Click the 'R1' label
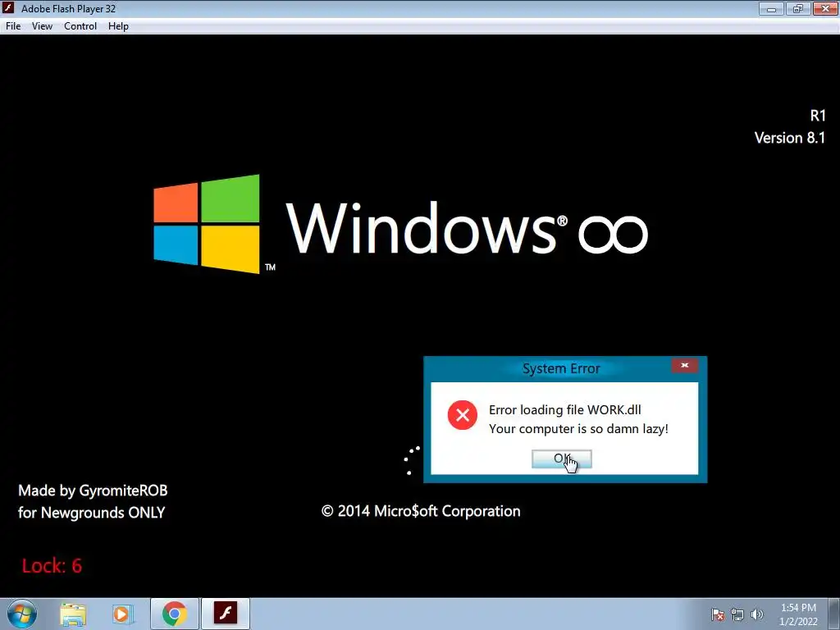The height and width of the screenshot is (630, 840). 818,116
